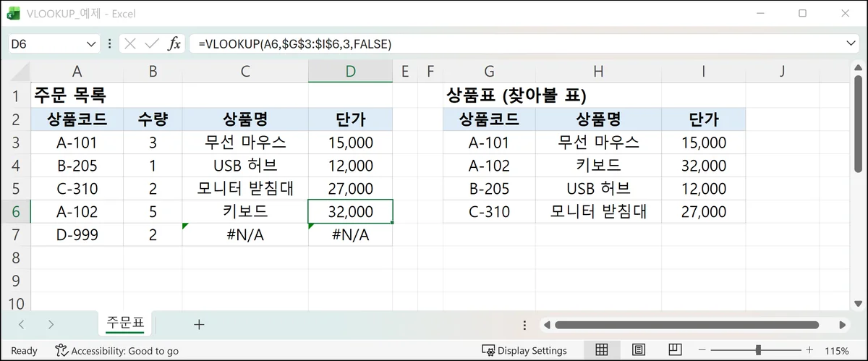Select column J header
This screenshot has width=868, height=361.
(x=783, y=71)
